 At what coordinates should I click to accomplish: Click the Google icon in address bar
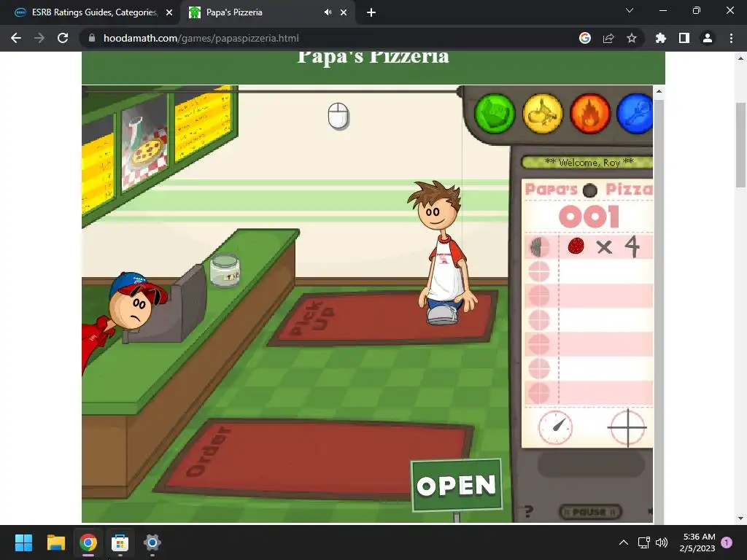point(585,38)
